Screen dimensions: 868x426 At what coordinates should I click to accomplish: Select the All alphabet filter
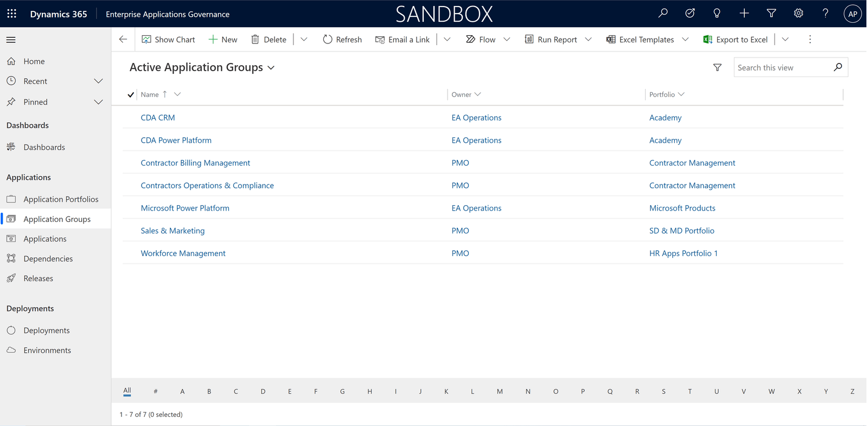pyautogui.click(x=127, y=391)
